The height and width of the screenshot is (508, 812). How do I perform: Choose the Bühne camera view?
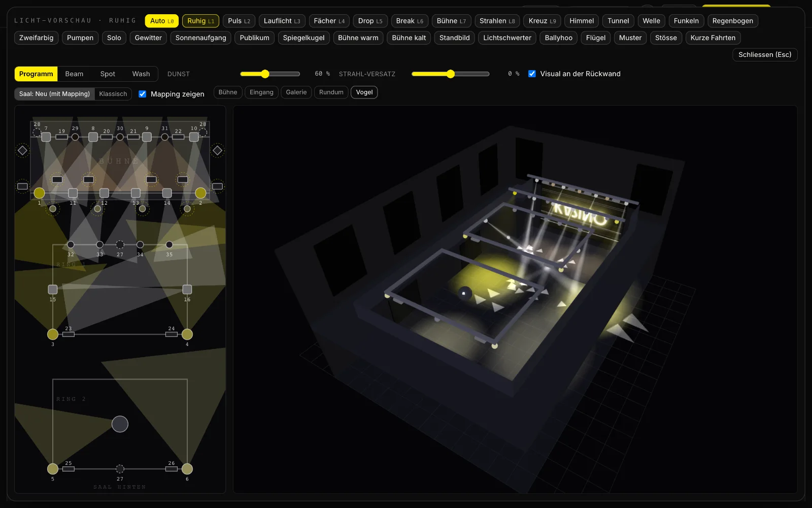click(x=228, y=92)
